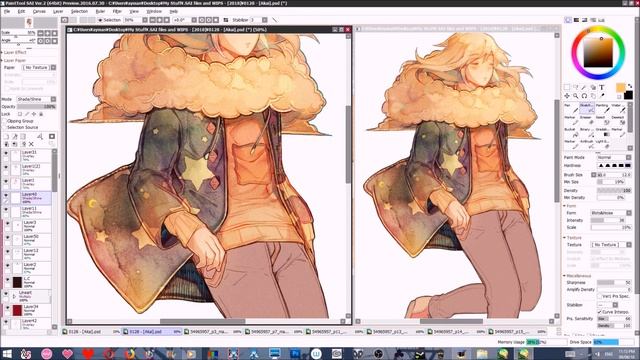The width and height of the screenshot is (640, 360).
Task: Select the Layer2 layer row
Action: (28, 268)
